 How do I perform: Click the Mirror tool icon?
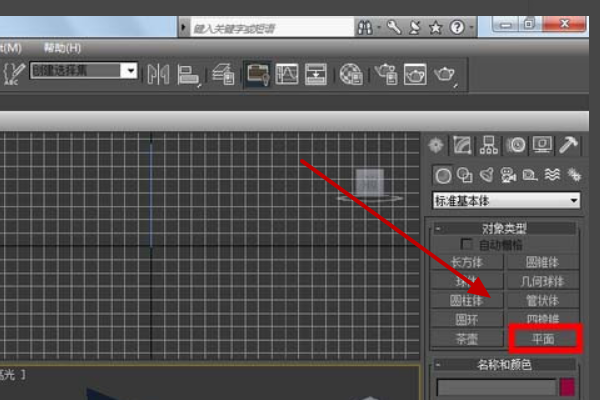(158, 74)
